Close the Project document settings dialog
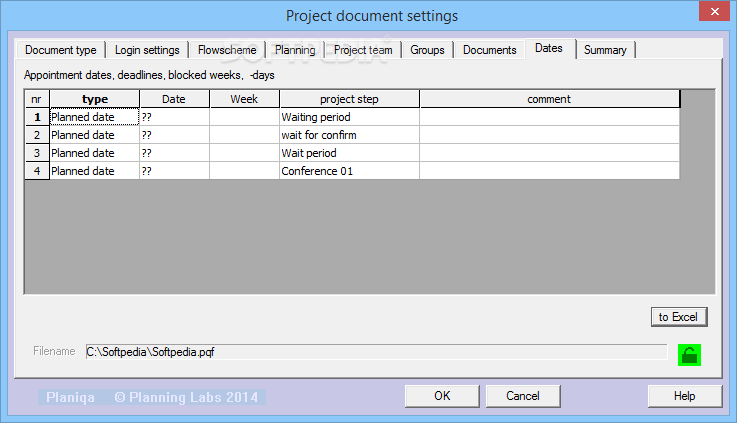The height and width of the screenshot is (423, 737). (x=714, y=11)
